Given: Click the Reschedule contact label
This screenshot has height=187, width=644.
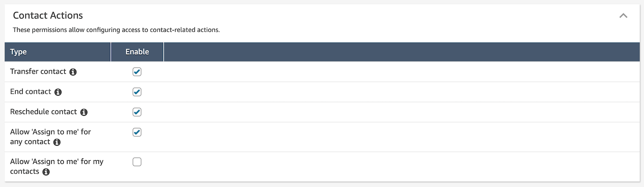Looking at the screenshot, I should tap(43, 112).
